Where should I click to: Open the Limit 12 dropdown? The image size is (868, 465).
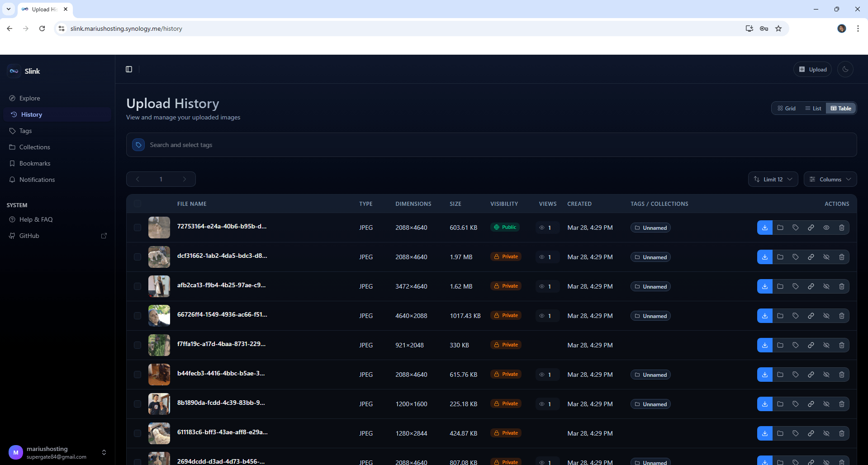click(x=773, y=179)
